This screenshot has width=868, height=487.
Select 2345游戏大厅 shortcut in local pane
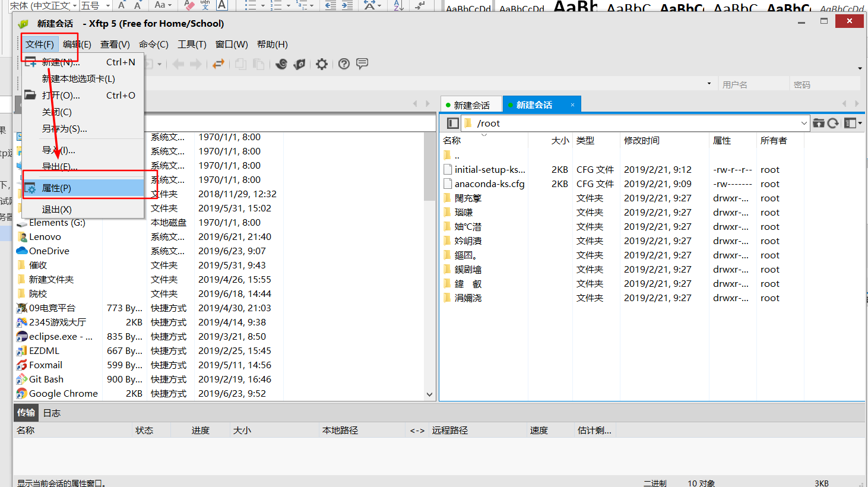click(57, 322)
